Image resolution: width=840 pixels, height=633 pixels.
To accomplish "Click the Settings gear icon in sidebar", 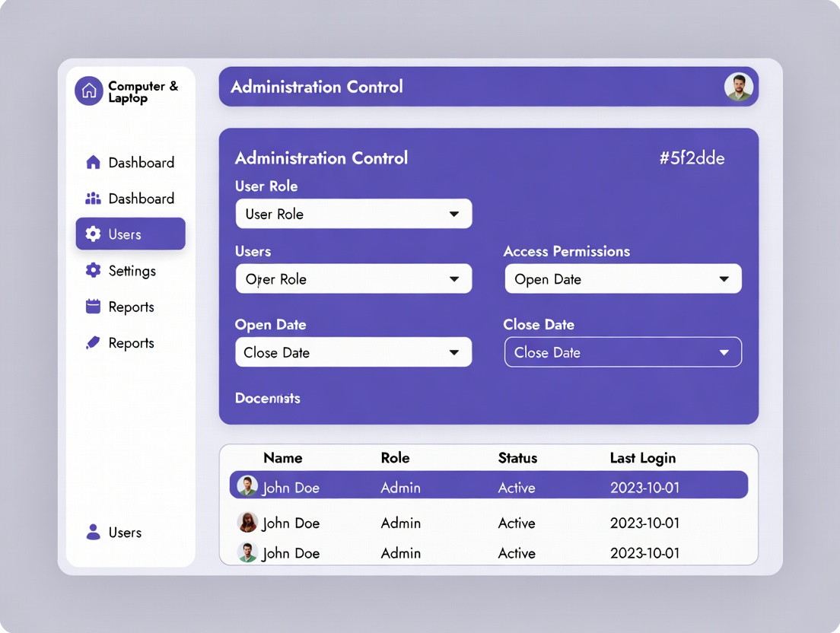I will [x=93, y=270].
